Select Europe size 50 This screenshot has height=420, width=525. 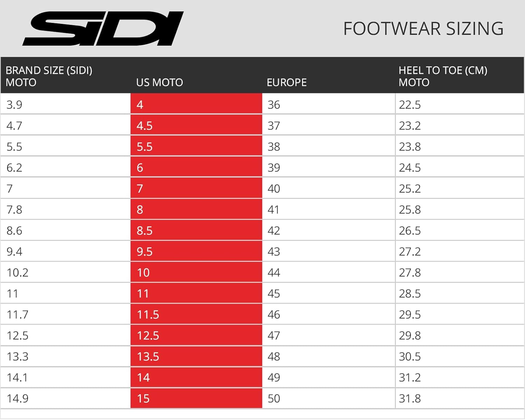click(x=274, y=398)
